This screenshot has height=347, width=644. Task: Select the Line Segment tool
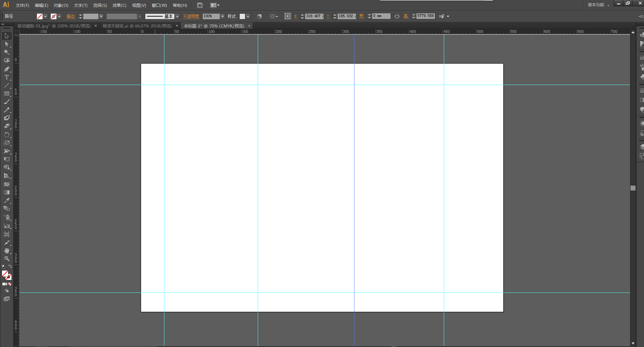[7, 85]
